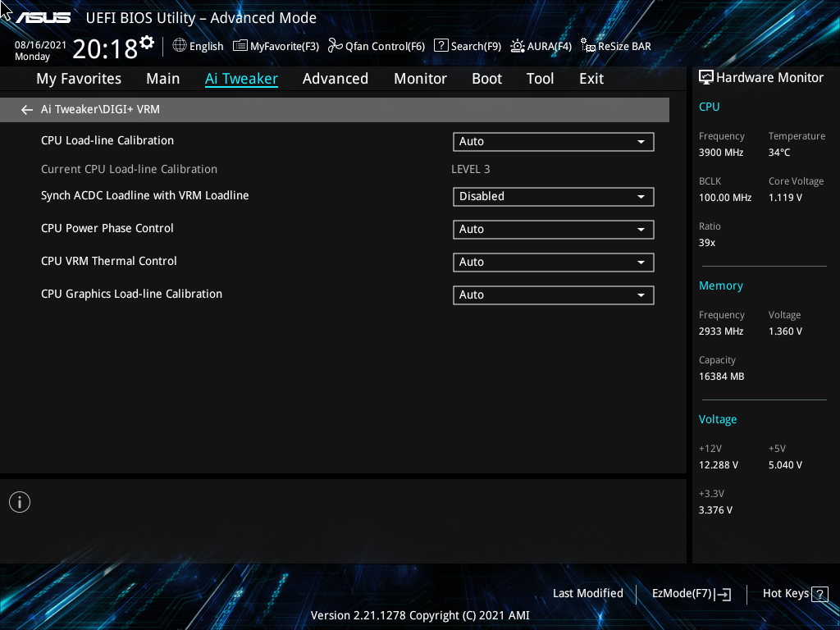Image resolution: width=840 pixels, height=630 pixels.
Task: Open Synch ACDC Loadline with VRM Loadline dropdown
Action: [554, 197]
